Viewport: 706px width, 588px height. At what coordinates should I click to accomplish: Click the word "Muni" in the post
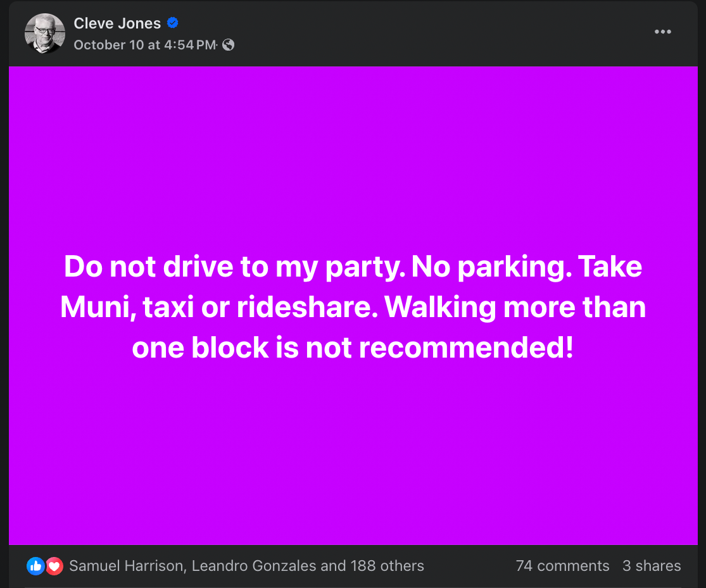[x=96, y=308]
